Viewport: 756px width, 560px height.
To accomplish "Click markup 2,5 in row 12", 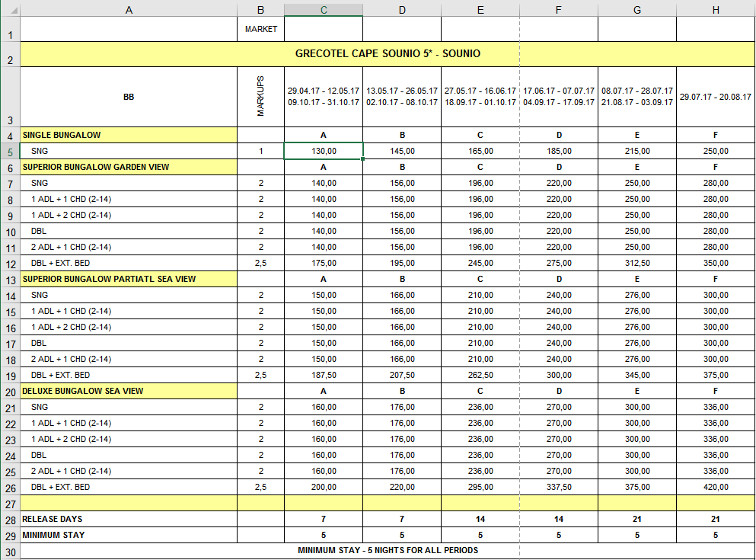I will (261, 263).
